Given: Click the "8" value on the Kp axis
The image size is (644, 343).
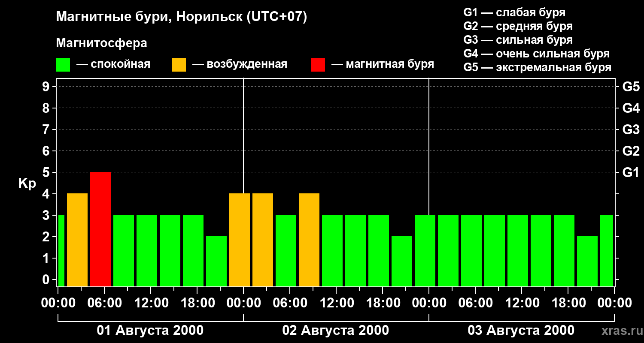Looking at the screenshot, I should [47, 108].
